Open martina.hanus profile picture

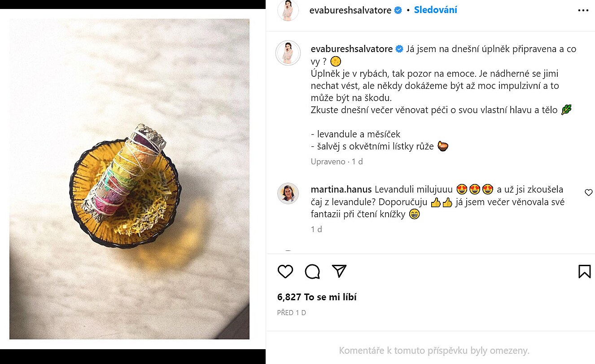(288, 193)
